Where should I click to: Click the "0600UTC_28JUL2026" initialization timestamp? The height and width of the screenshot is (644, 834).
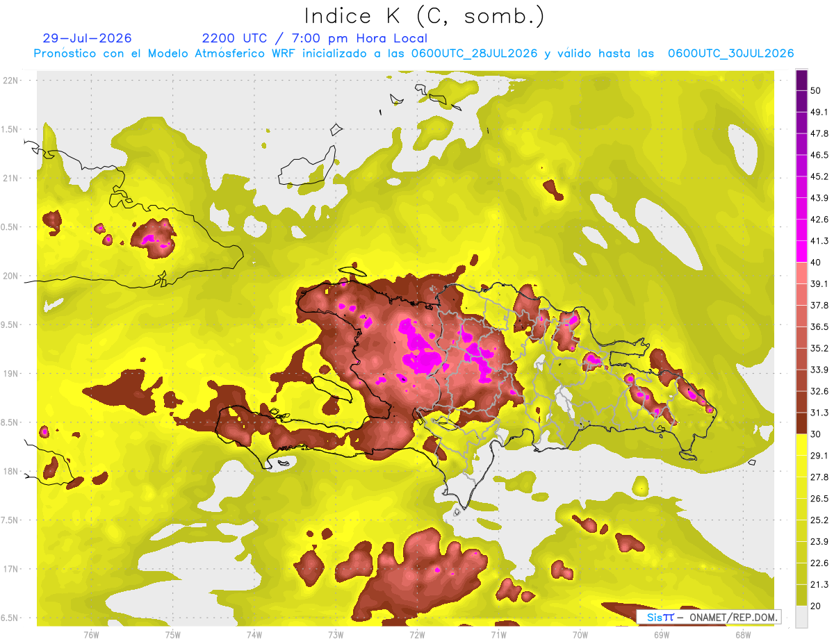pos(474,53)
